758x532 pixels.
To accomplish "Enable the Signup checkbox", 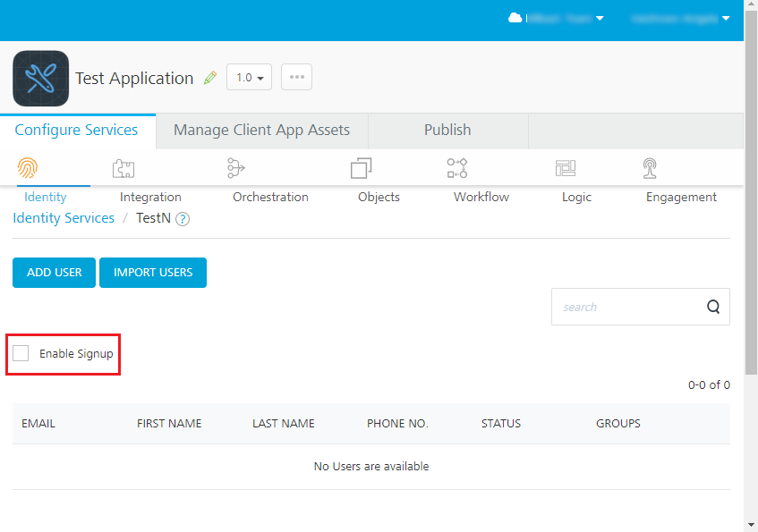I will (21, 354).
